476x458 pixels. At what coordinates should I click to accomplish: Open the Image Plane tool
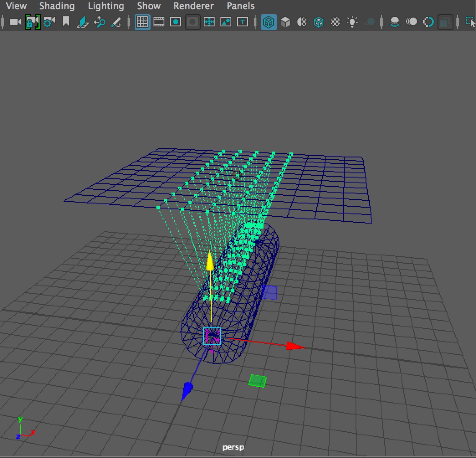click(x=83, y=22)
